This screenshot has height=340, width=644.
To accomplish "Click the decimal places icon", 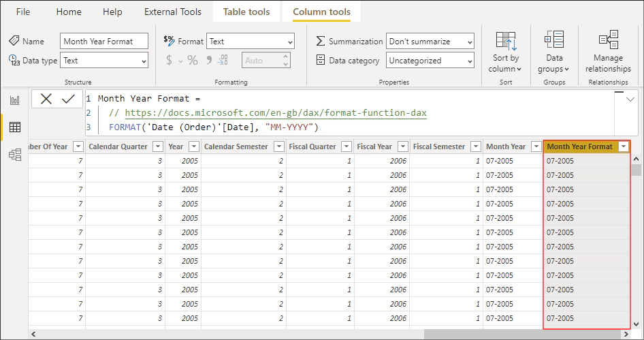I will point(223,61).
